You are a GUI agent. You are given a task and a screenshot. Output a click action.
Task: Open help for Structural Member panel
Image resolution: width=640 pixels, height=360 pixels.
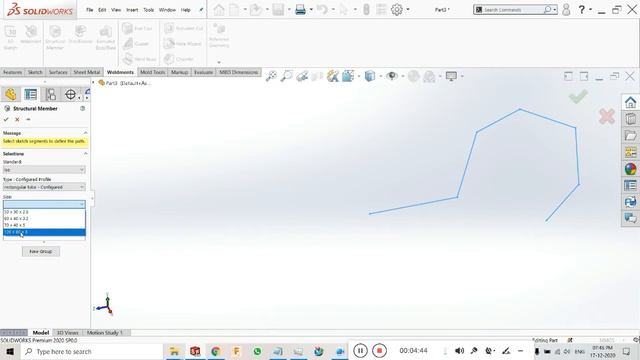82,109
